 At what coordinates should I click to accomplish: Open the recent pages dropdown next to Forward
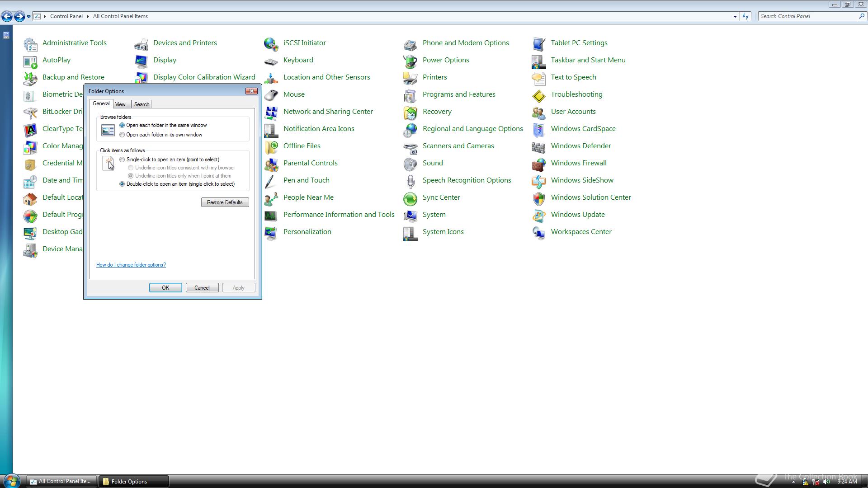click(x=28, y=16)
